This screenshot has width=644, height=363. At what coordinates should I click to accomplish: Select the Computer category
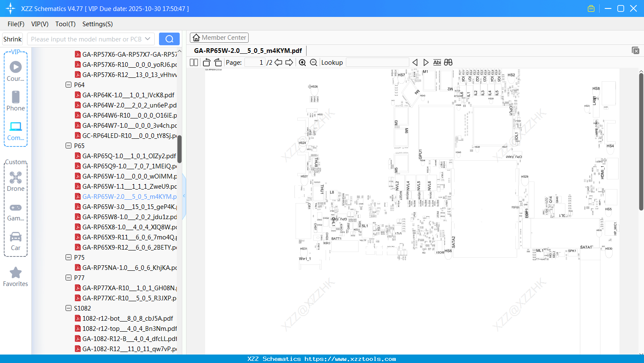(x=16, y=131)
